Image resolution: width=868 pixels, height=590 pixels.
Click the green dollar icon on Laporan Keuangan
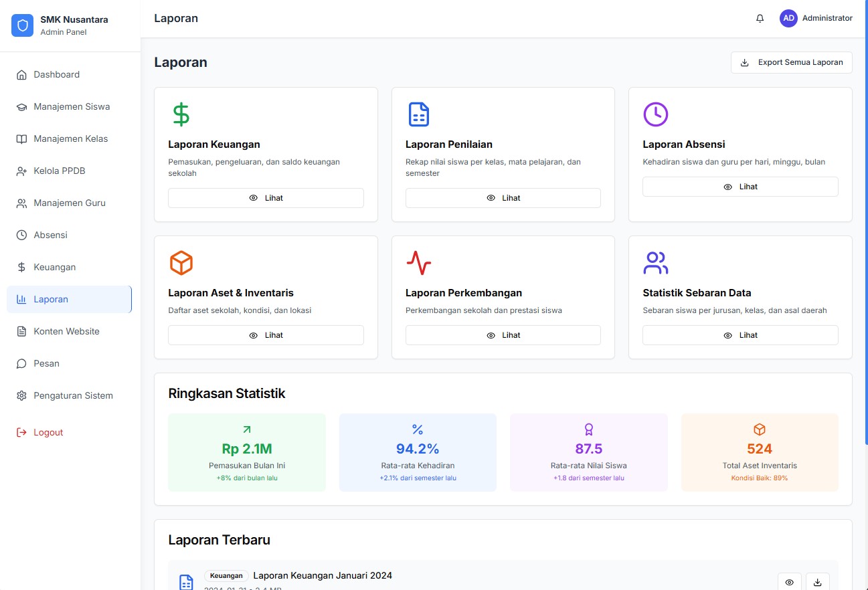pyautogui.click(x=181, y=114)
